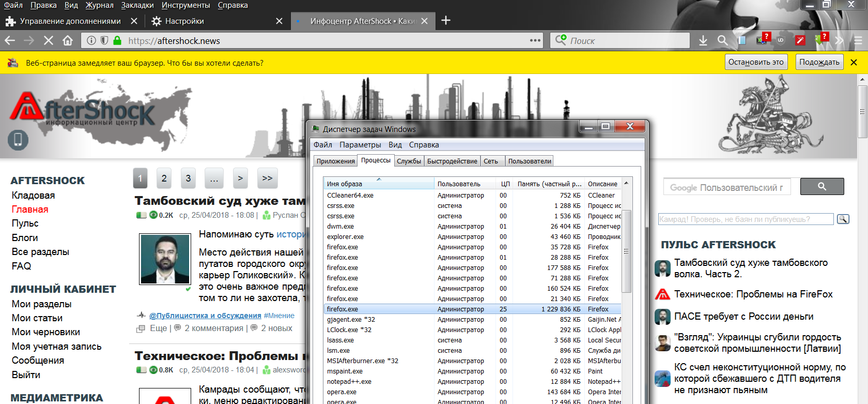The image size is (868, 404).
Task: Open the Firefox hamburger menu
Action: coord(858,40)
